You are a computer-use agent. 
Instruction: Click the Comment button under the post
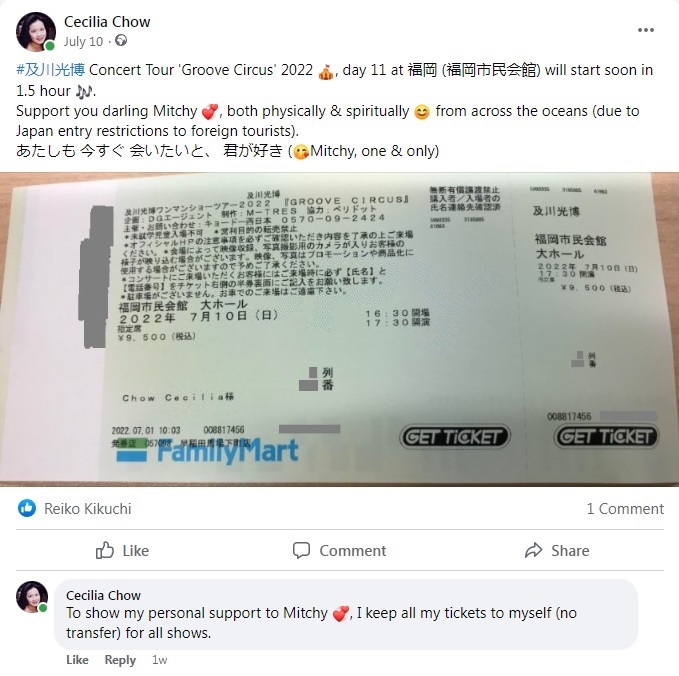[339, 550]
